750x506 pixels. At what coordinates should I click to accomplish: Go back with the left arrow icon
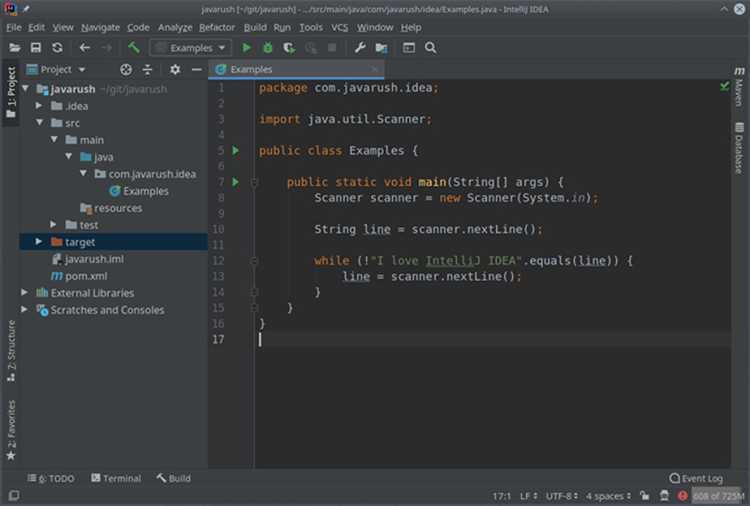(85, 48)
